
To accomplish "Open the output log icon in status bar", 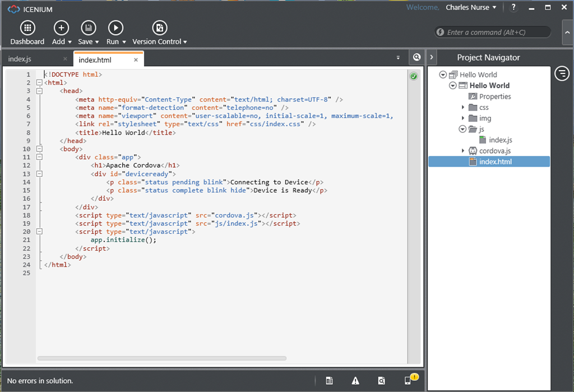I will point(330,381).
